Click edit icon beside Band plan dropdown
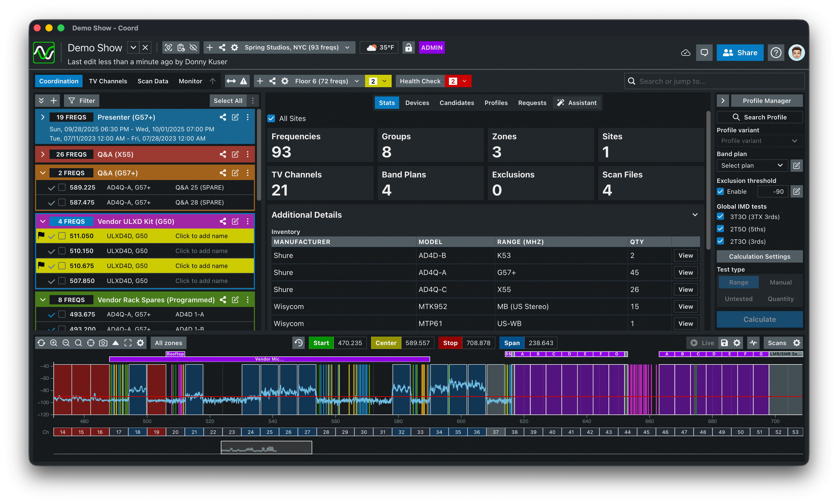 coord(796,165)
